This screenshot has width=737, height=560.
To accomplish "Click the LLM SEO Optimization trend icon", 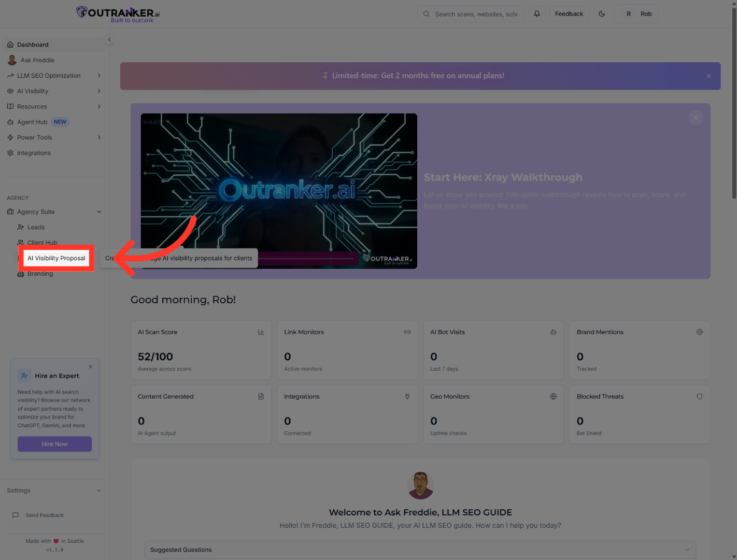I will [x=10, y=76].
